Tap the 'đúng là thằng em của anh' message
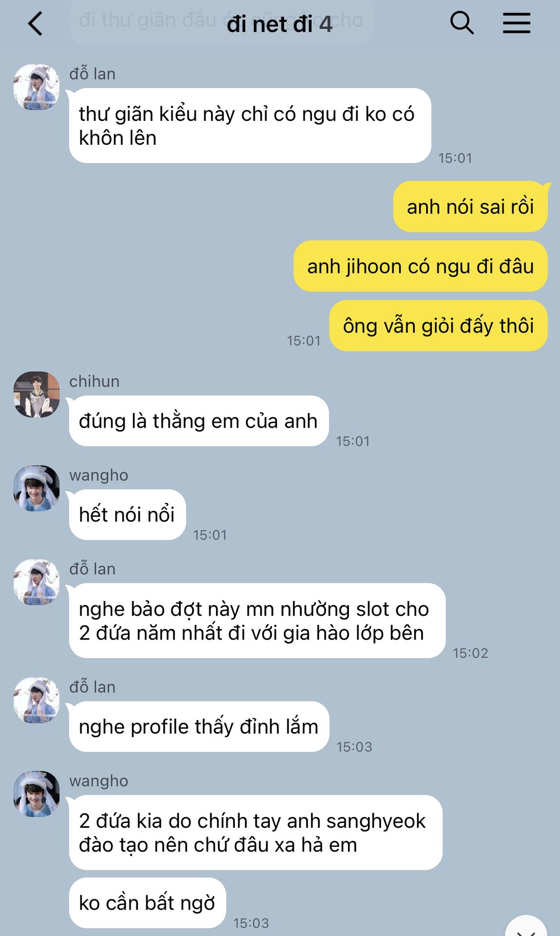The height and width of the screenshot is (936, 560). pyautogui.click(x=199, y=421)
